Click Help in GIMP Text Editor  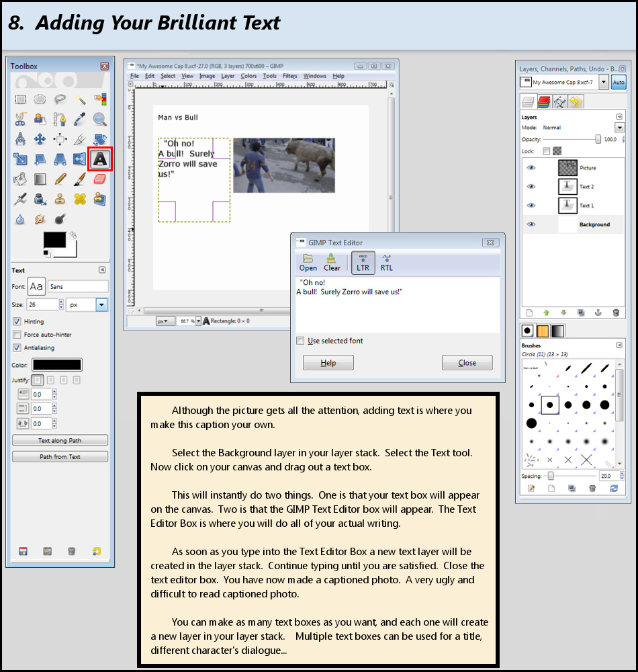pyautogui.click(x=328, y=363)
